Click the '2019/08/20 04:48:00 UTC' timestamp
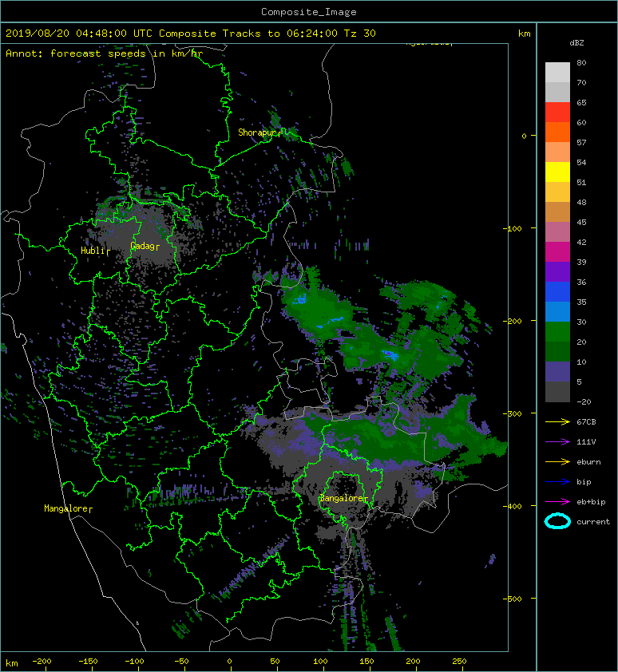 tap(78, 34)
